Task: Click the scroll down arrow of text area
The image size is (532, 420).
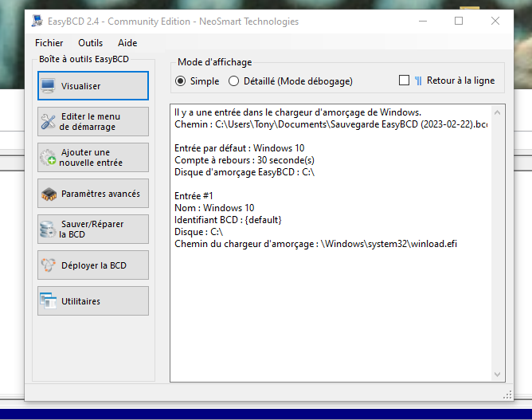Action: pyautogui.click(x=498, y=374)
